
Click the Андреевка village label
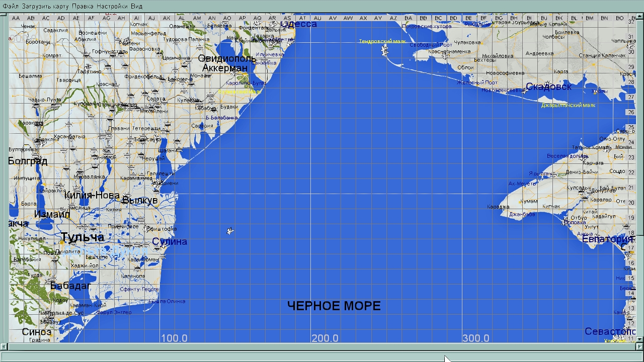point(539,53)
